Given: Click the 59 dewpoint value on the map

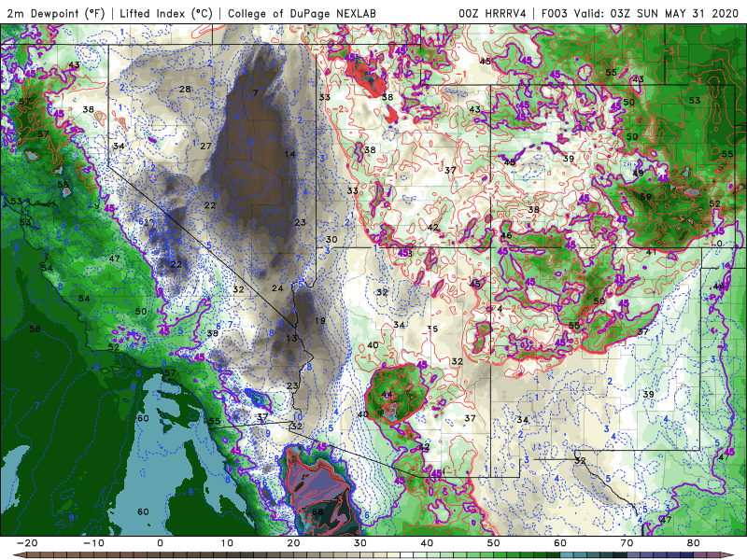Looking at the screenshot, I should (x=645, y=197).
